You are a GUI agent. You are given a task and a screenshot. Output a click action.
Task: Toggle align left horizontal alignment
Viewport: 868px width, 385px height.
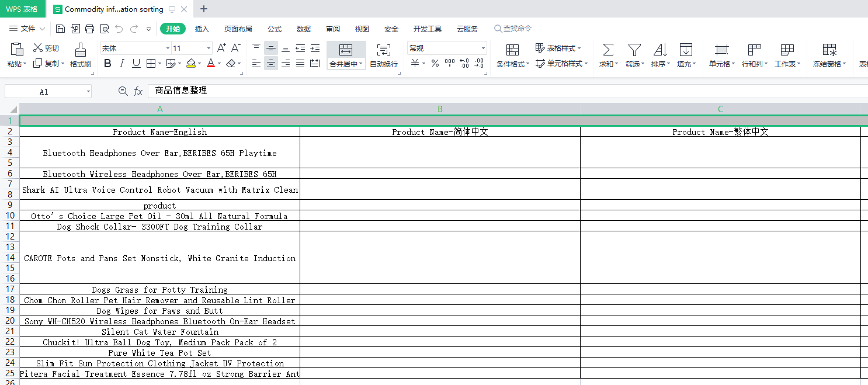pos(256,64)
